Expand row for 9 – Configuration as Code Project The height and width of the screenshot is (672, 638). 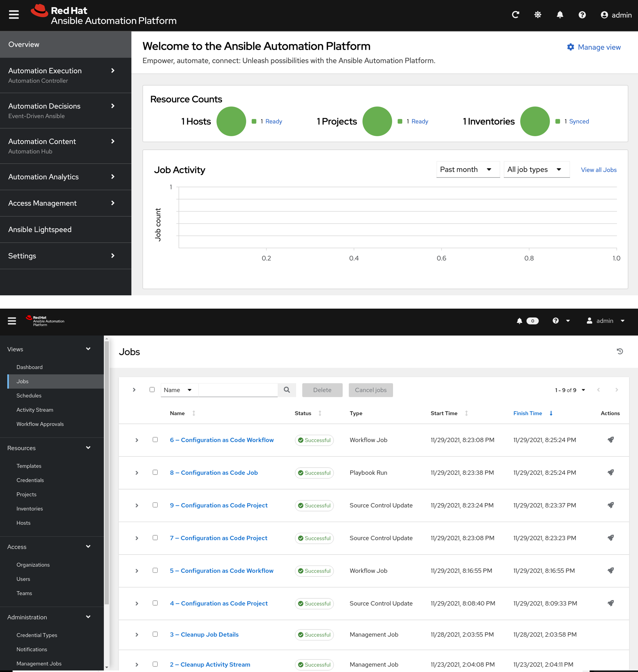click(137, 505)
